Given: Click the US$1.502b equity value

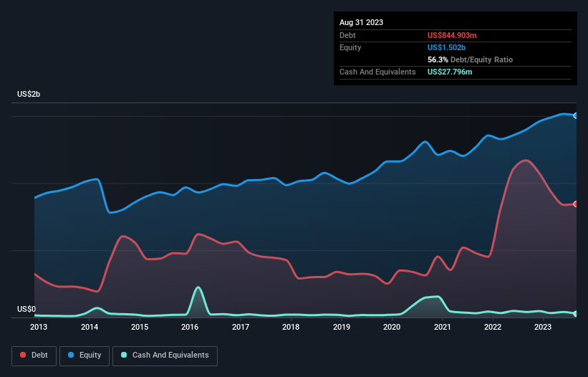Looking at the screenshot, I should pos(446,47).
